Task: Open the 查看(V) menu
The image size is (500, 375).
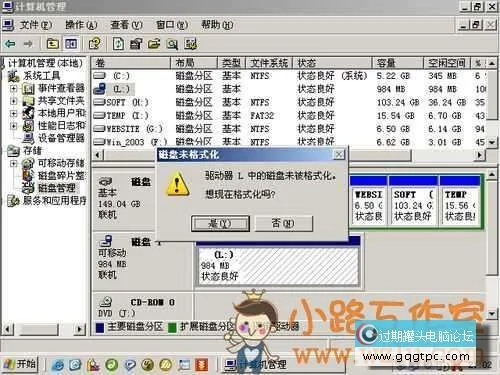Action: point(126,25)
